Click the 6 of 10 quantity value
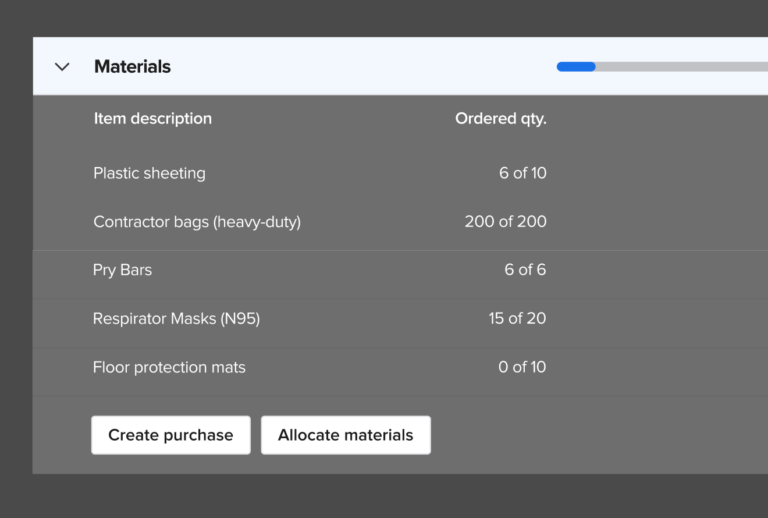The height and width of the screenshot is (518, 768). click(523, 173)
